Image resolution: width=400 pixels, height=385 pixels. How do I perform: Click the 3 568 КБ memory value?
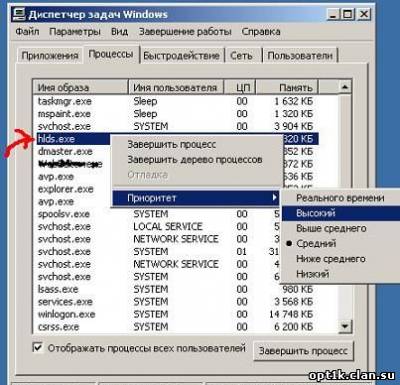click(x=293, y=302)
